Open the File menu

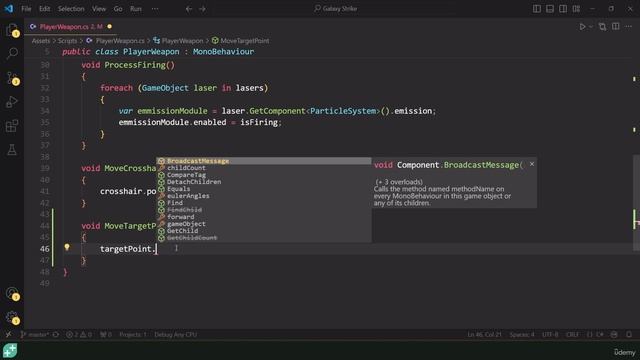[26, 9]
